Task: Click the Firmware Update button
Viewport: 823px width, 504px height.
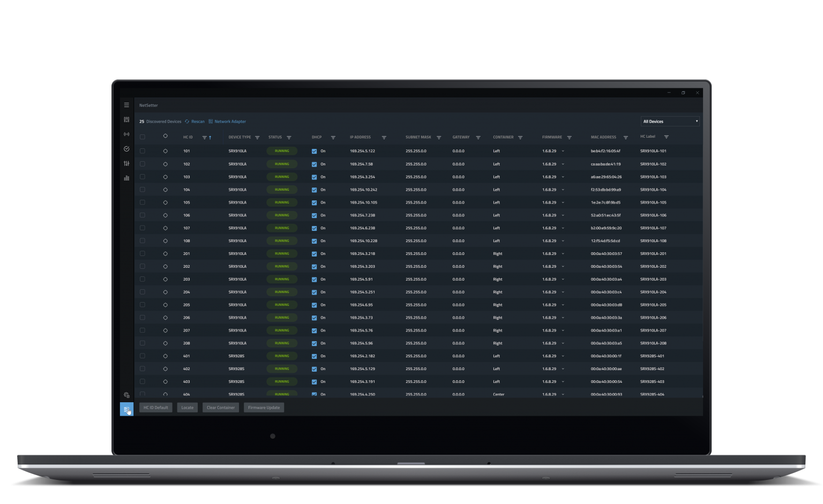Action: click(x=264, y=408)
